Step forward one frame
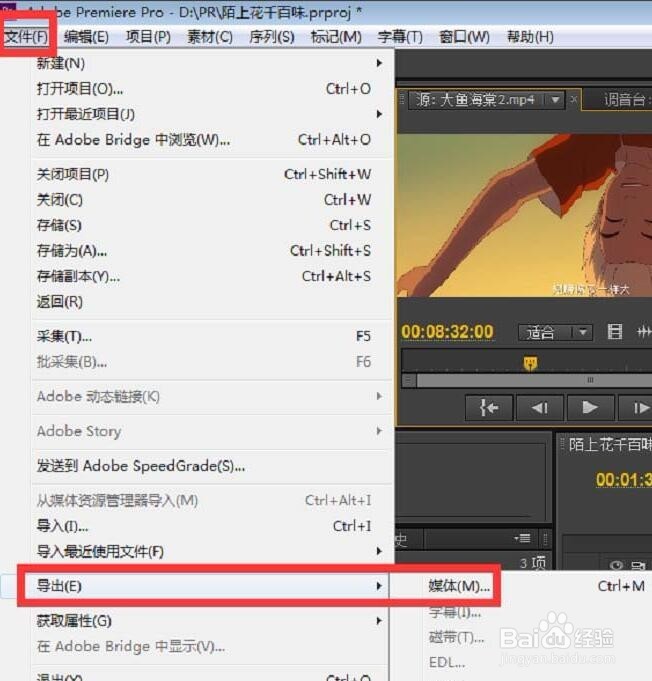Viewport: 652px width, 681px height. click(x=636, y=408)
